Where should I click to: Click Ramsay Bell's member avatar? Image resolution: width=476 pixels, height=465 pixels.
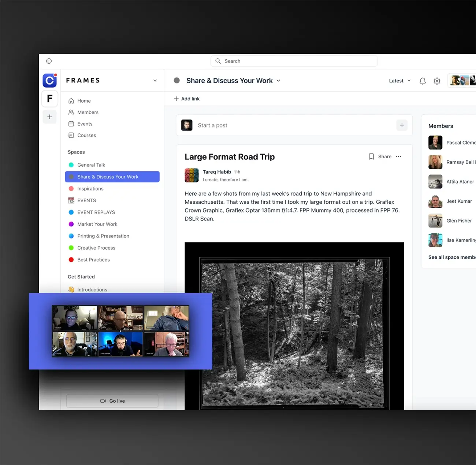coord(435,162)
